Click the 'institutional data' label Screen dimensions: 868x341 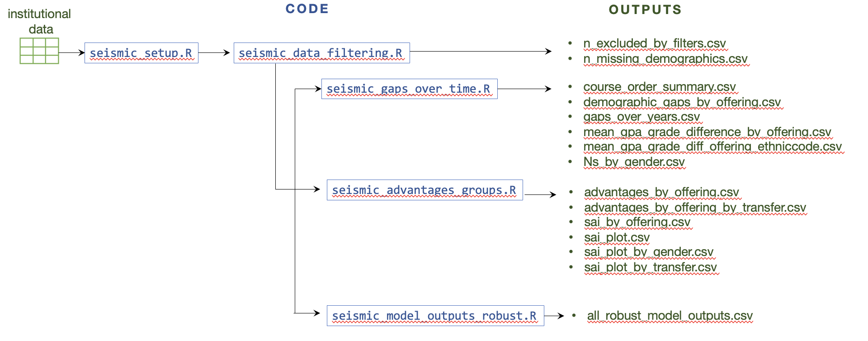pos(39,21)
